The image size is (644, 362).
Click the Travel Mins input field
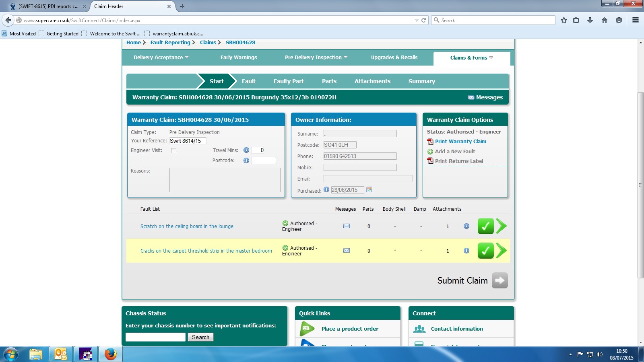pyautogui.click(x=258, y=150)
